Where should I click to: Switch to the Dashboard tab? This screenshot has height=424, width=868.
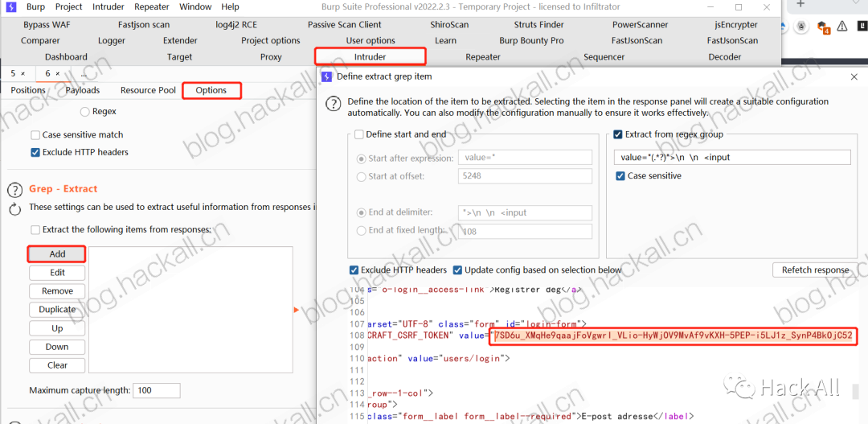[x=67, y=57]
